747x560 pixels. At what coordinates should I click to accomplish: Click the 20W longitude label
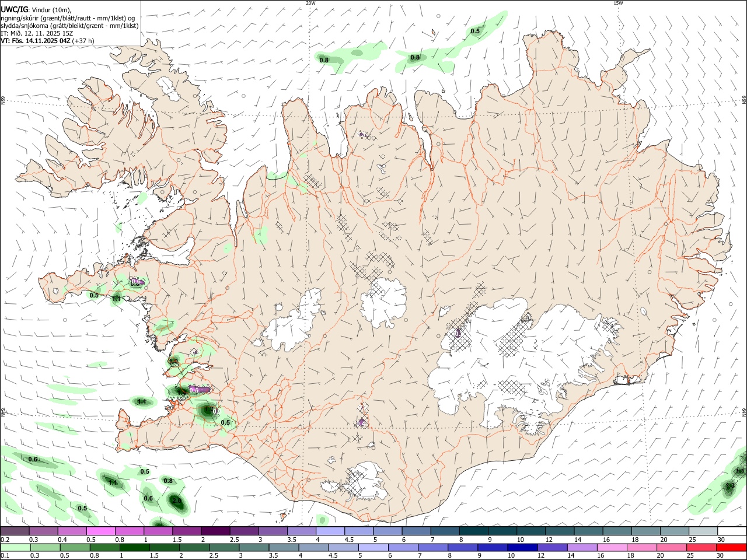310,3
